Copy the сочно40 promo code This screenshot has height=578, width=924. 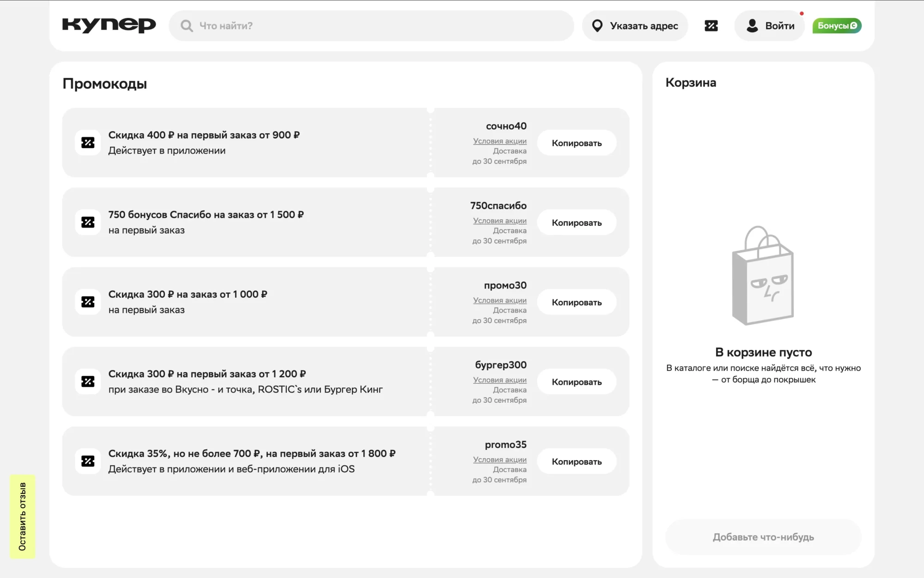[x=577, y=143]
